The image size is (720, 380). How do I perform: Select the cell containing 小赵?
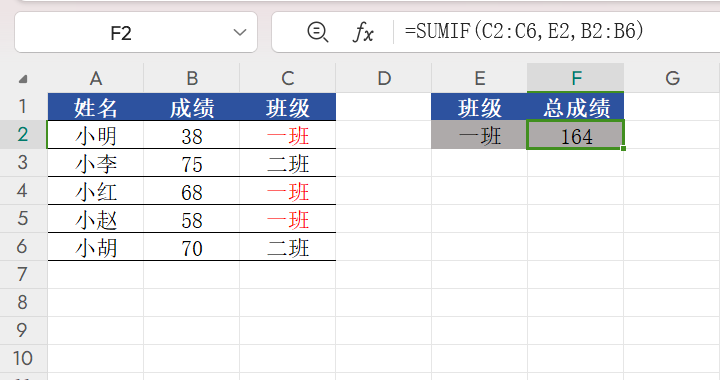coord(96,219)
